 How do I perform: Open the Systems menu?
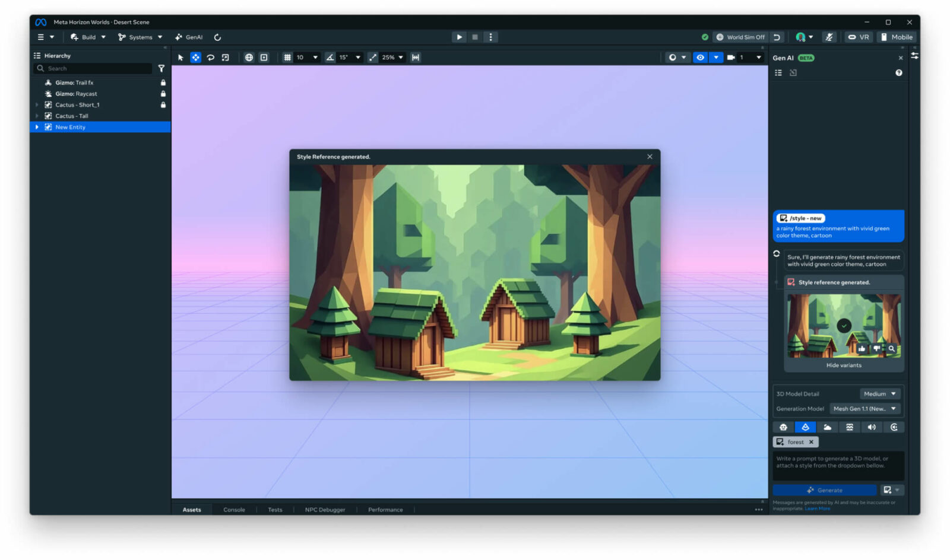[140, 37]
